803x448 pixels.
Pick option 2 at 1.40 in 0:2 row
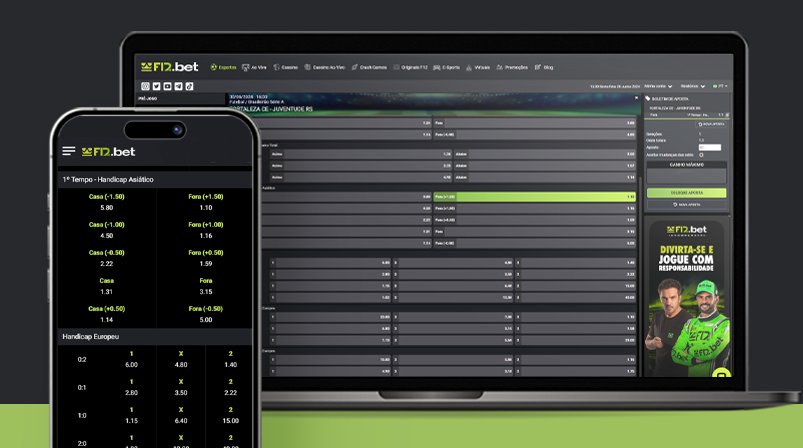tap(230, 359)
